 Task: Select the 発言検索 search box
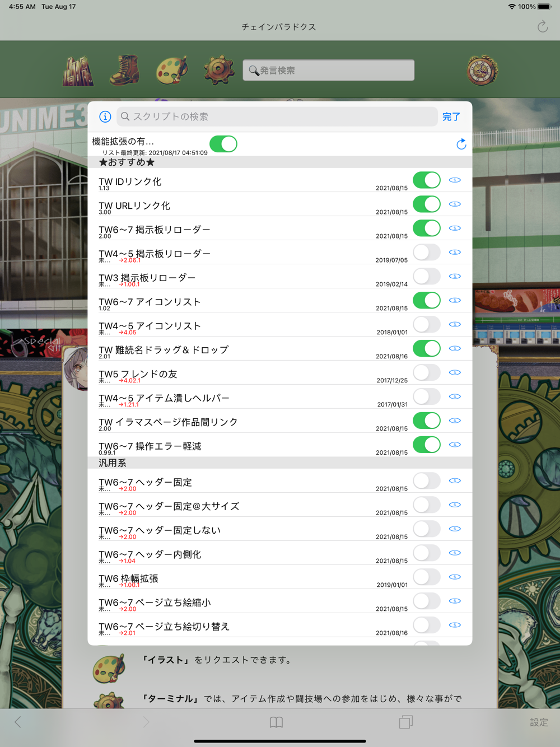[329, 71]
